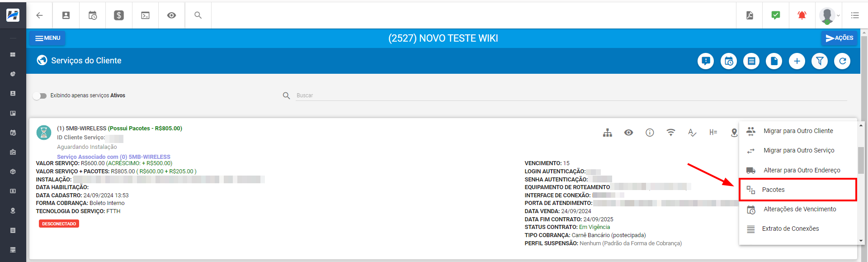The width and height of the screenshot is (868, 262).
Task: Click the Em Vigência contract status
Action: pyautogui.click(x=594, y=227)
